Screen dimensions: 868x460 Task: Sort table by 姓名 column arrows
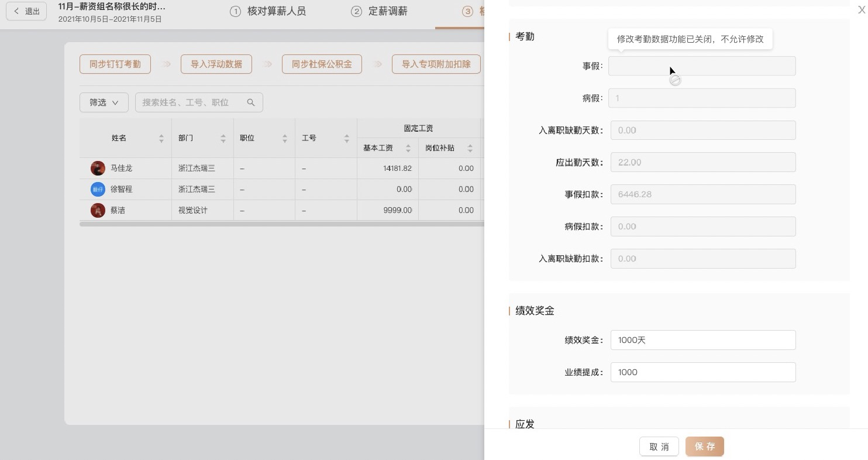pyautogui.click(x=161, y=138)
